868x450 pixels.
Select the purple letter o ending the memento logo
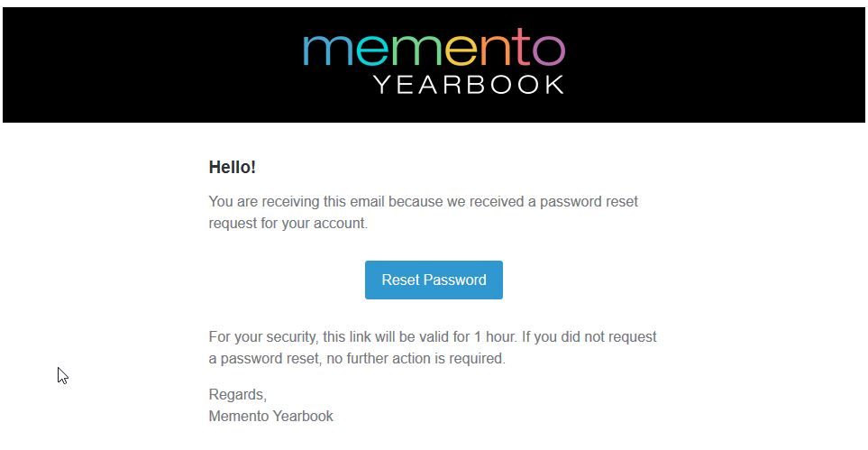point(549,51)
